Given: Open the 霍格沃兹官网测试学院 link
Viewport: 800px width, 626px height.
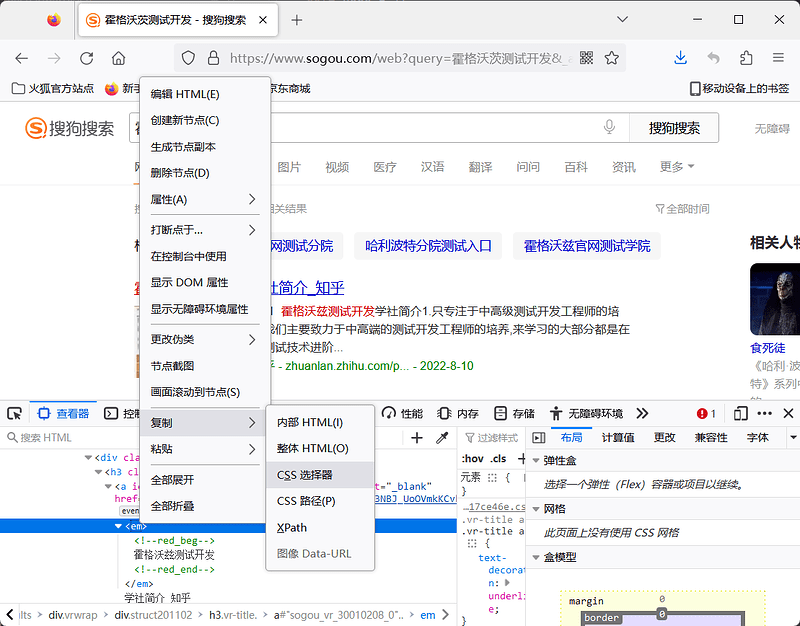Looking at the screenshot, I should coord(587,246).
